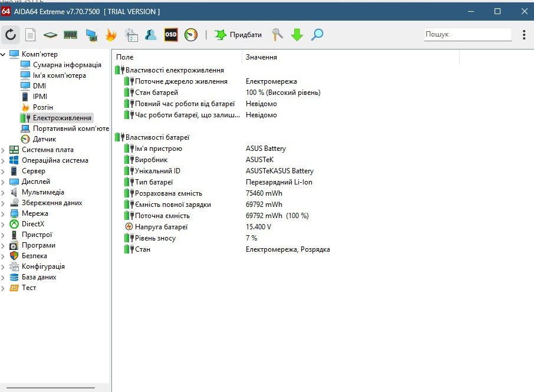The image size is (534, 392).
Task: Launch the stability test flame icon
Action: [x=111, y=35]
